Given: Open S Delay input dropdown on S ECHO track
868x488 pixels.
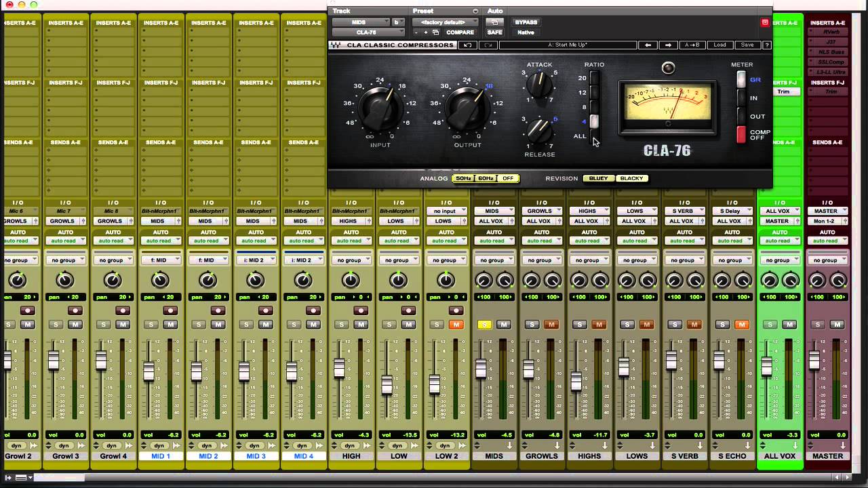Looking at the screenshot, I should point(732,211).
